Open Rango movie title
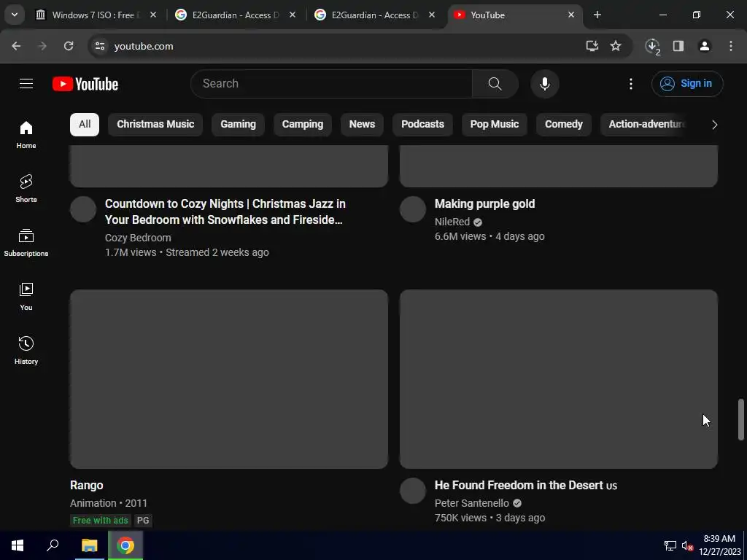Image resolution: width=747 pixels, height=560 pixels. pos(86,485)
